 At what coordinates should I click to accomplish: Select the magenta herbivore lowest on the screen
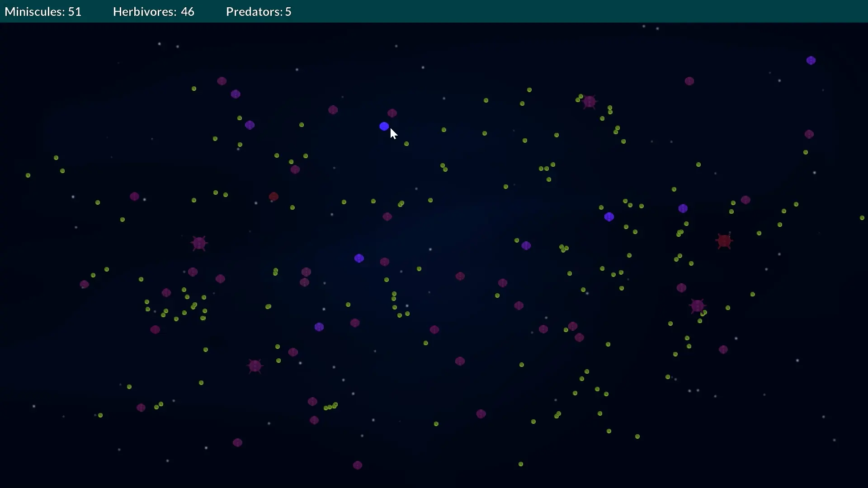pyautogui.click(x=357, y=465)
